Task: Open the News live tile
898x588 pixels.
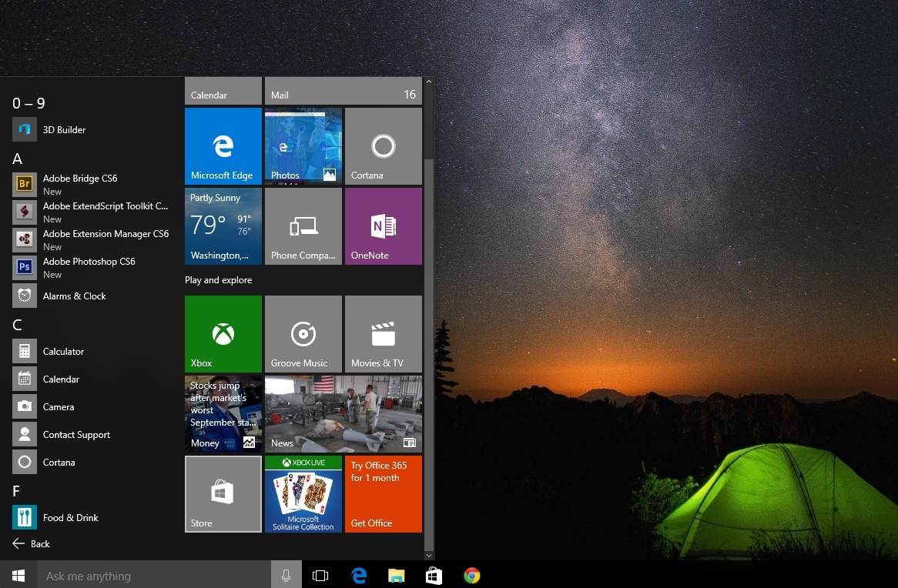Action: (343, 414)
